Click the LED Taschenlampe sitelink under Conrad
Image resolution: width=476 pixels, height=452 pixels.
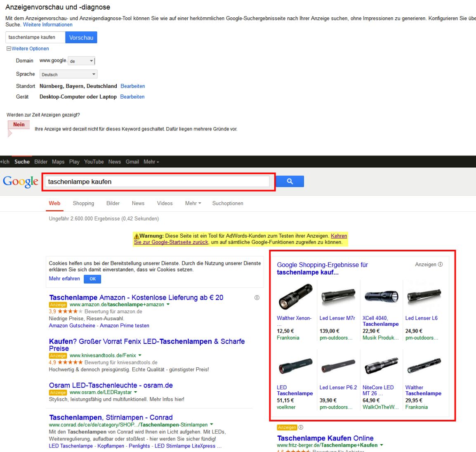point(71,446)
